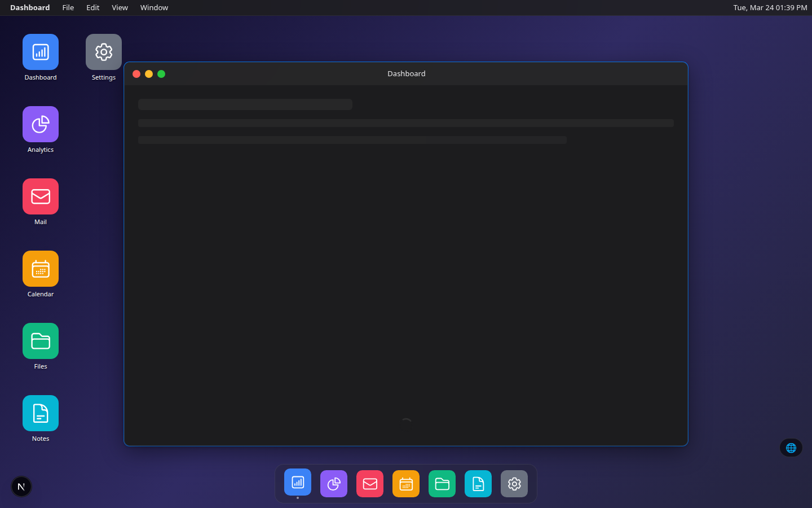812x508 pixels.
Task: Open the Files app on the desktop
Action: pyautogui.click(x=40, y=340)
